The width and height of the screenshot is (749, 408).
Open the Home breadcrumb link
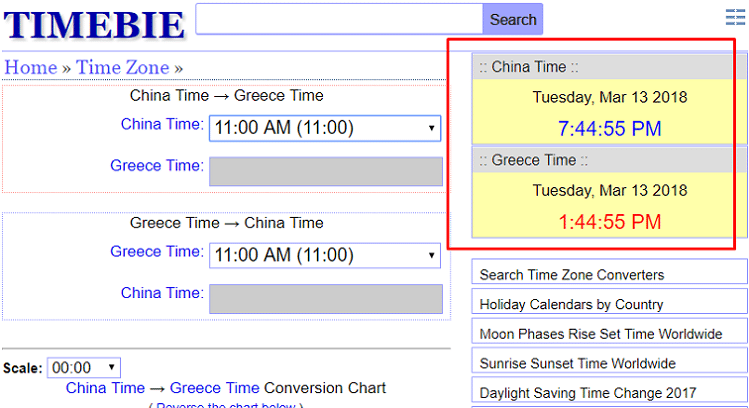point(31,68)
